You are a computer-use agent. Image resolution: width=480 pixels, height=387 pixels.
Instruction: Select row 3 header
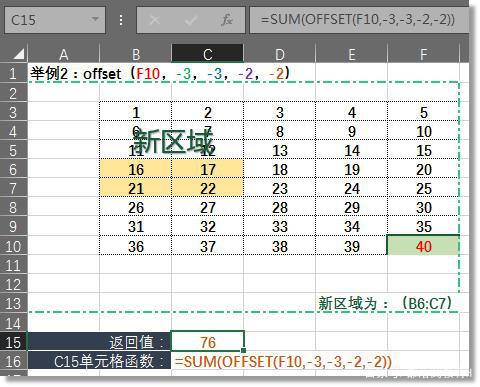(x=14, y=112)
